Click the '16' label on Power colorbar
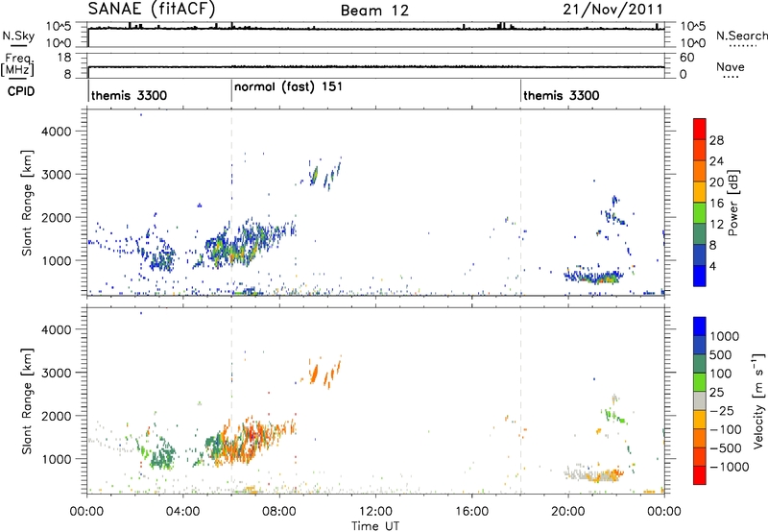Screen dimensions: 768x532 click(716, 204)
